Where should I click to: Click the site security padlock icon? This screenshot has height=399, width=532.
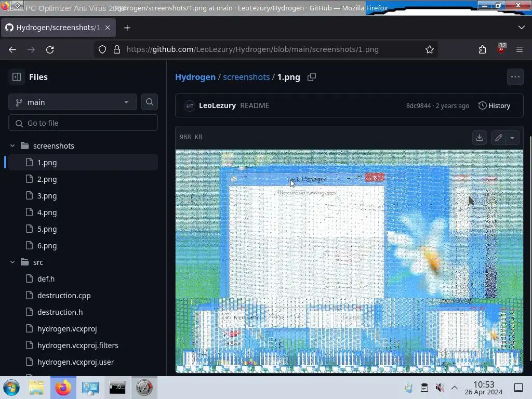click(x=117, y=49)
